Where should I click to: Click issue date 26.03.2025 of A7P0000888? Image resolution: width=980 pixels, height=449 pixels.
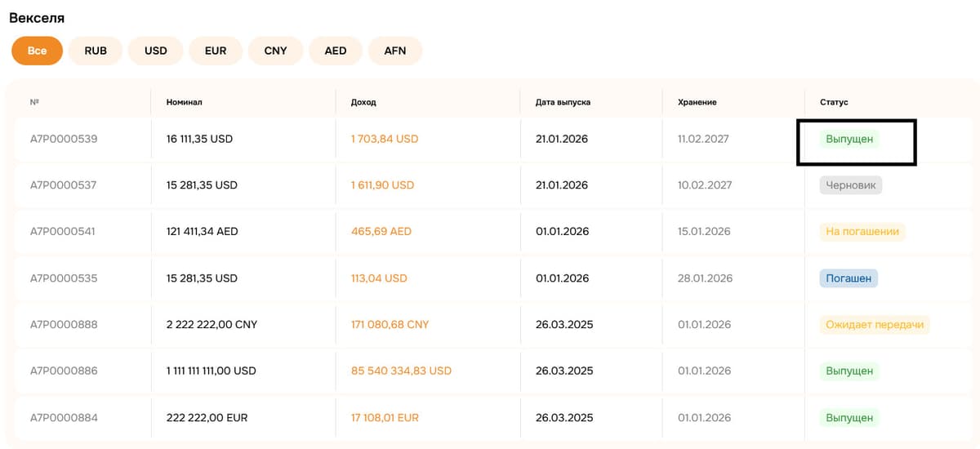(x=564, y=325)
